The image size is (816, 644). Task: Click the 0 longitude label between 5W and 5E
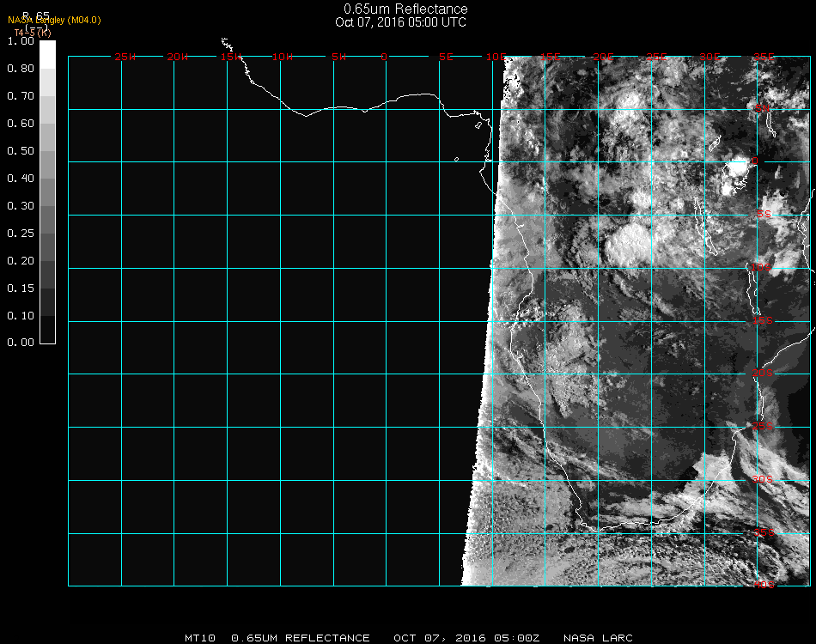[384, 57]
